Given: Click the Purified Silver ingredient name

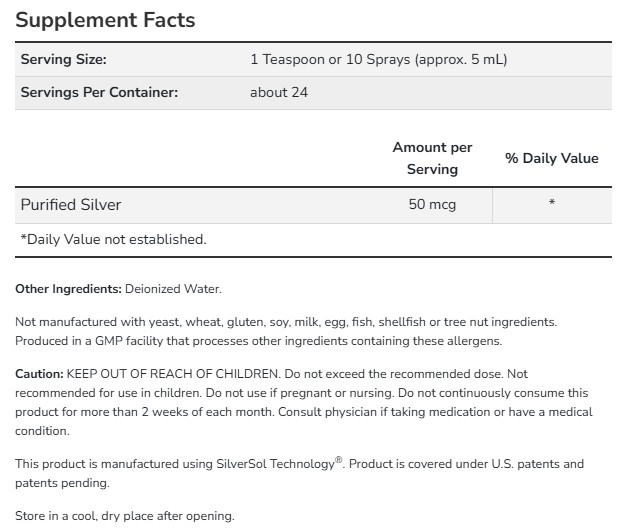Looking at the screenshot, I should click(x=71, y=205).
